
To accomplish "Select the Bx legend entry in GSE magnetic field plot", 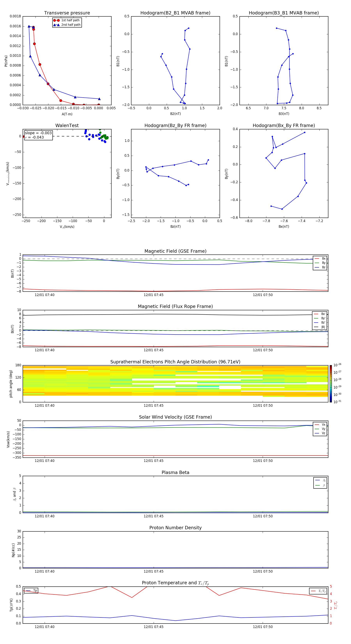I will tap(320, 259).
